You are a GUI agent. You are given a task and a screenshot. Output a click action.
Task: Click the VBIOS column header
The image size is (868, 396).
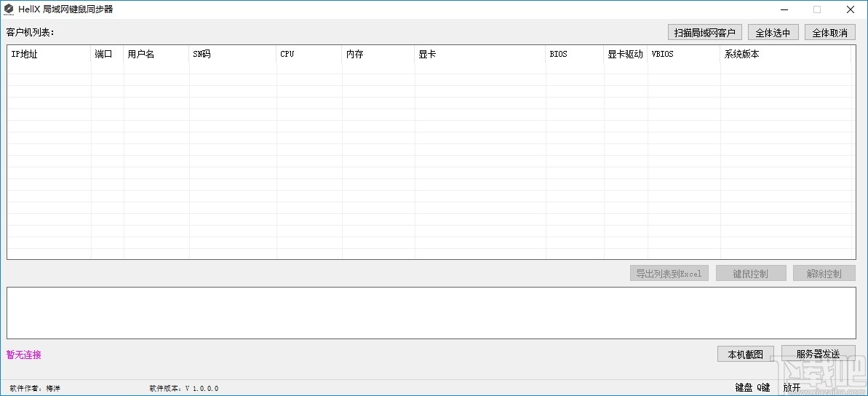pos(684,55)
